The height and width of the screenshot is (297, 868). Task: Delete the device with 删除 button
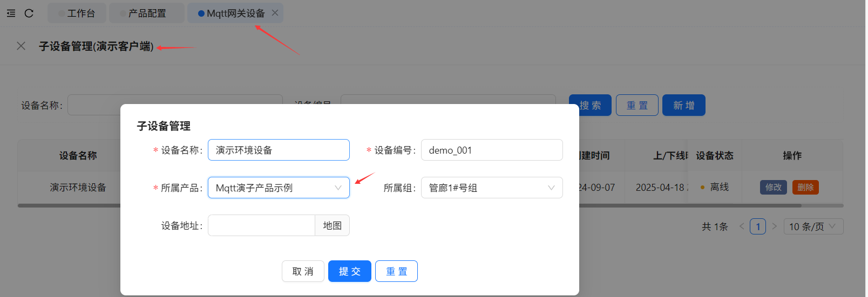[805, 187]
